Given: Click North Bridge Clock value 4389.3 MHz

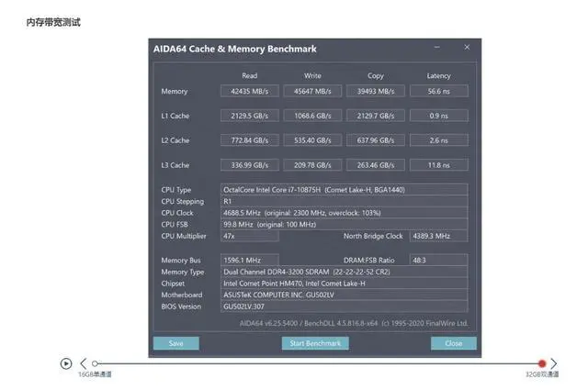Looking at the screenshot, I should coord(439,236).
